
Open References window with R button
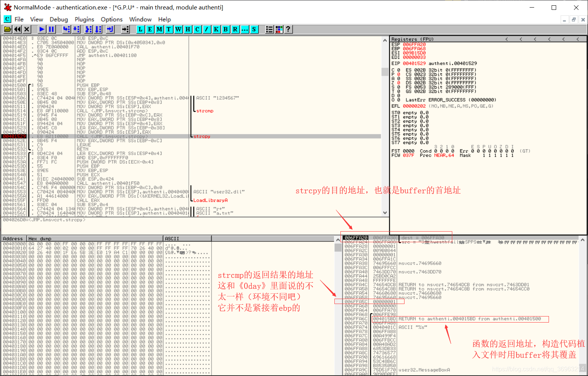tap(235, 29)
